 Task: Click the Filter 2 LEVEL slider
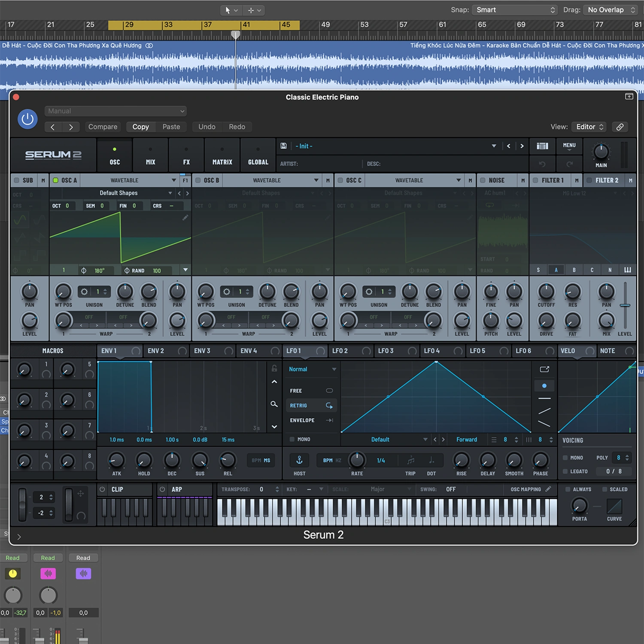pyautogui.click(x=625, y=305)
